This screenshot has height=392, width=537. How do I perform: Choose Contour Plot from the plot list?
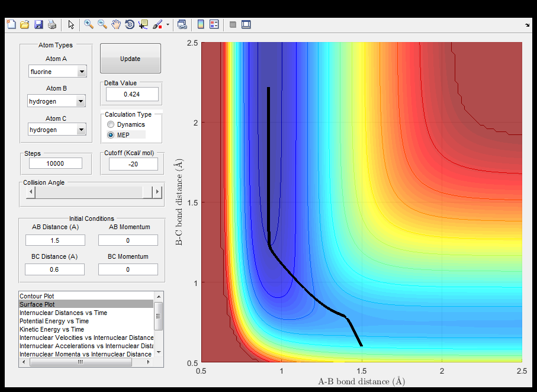coord(37,295)
